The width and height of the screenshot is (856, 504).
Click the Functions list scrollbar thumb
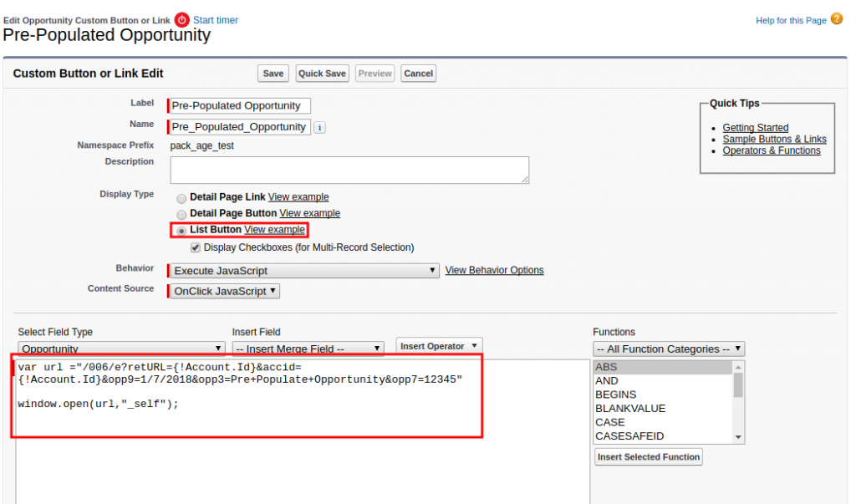point(738,385)
